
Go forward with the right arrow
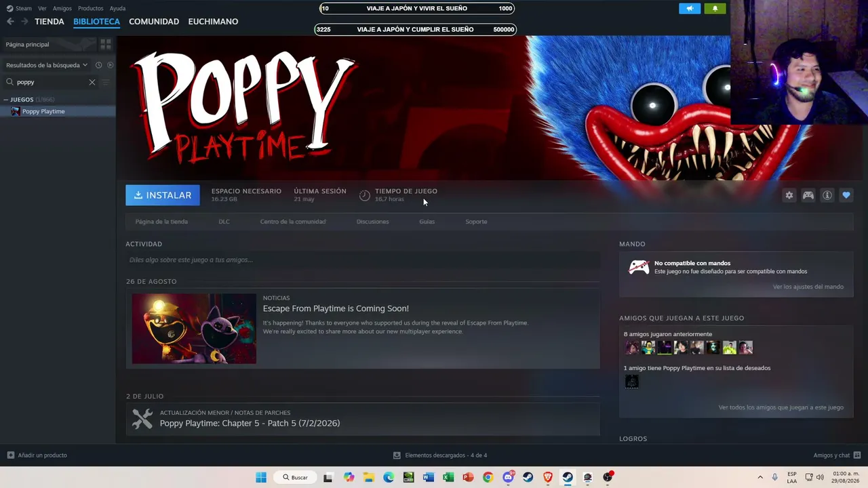[x=24, y=22]
